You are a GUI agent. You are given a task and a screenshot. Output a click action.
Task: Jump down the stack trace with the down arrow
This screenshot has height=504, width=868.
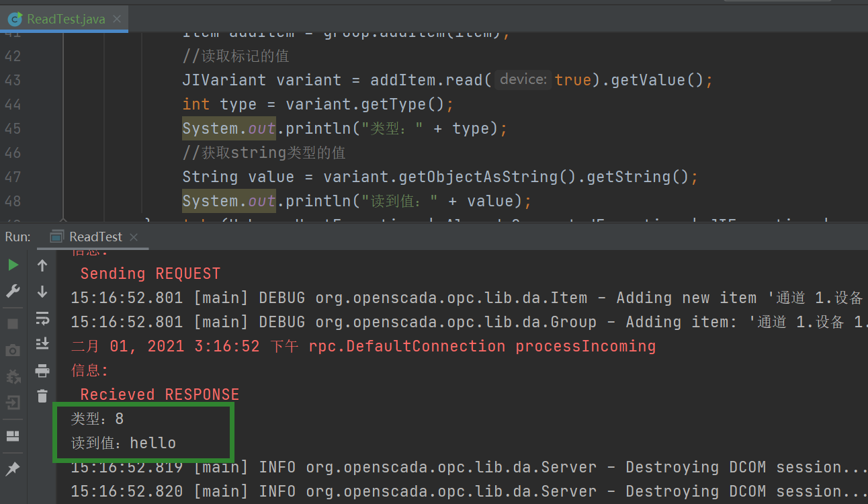pyautogui.click(x=42, y=291)
